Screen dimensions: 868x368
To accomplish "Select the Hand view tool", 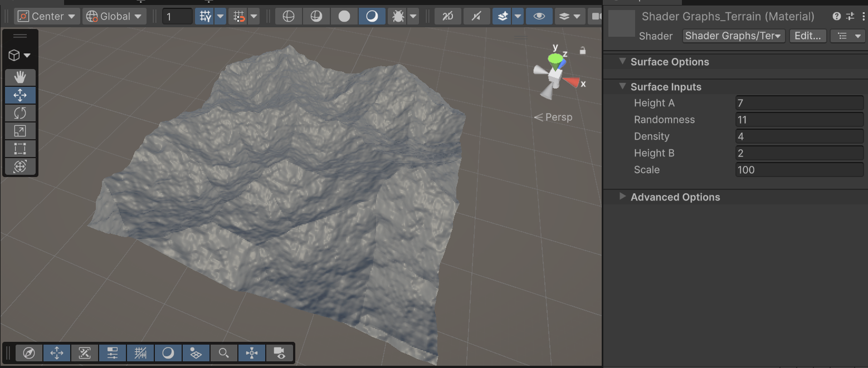I will [x=20, y=77].
